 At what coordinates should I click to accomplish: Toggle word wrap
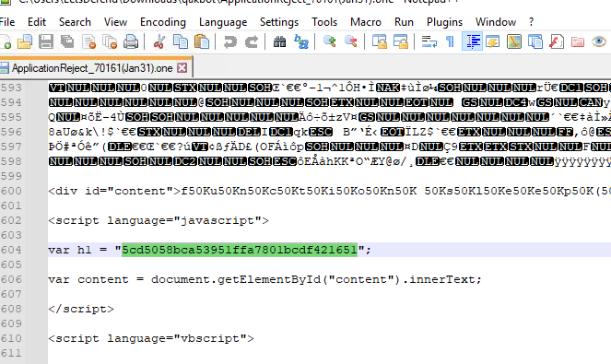(429, 41)
